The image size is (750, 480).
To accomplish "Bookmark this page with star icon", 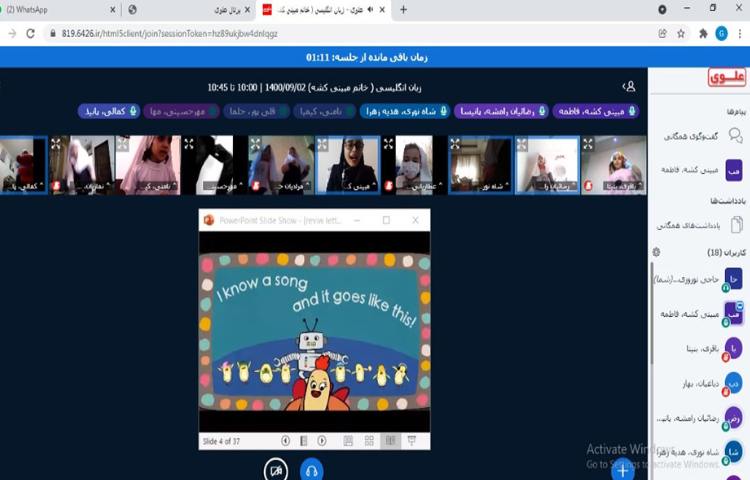I will tap(681, 33).
